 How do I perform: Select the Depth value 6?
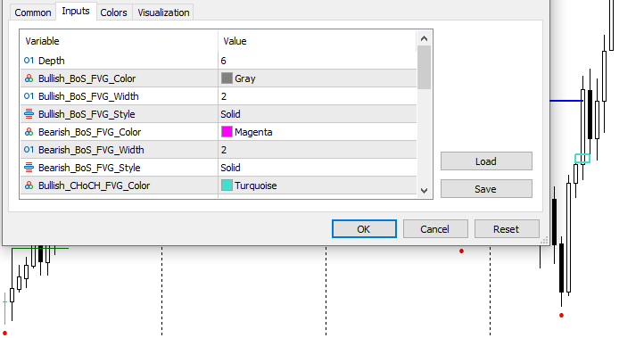pos(223,61)
